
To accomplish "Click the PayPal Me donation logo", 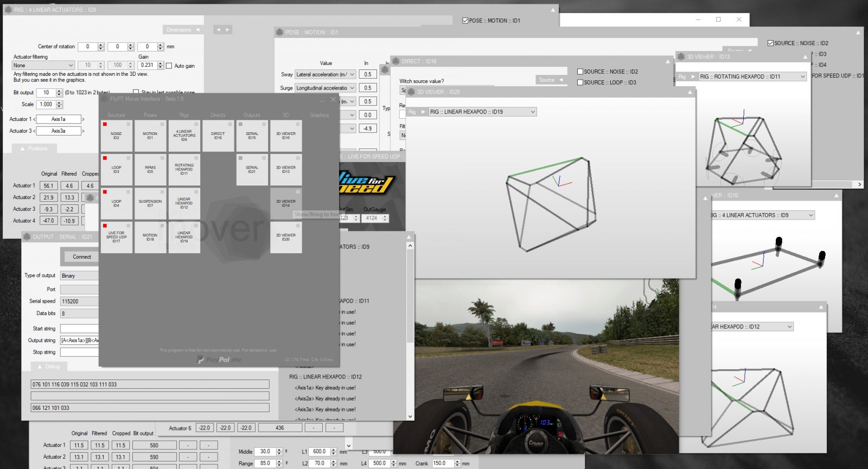I will pos(219,359).
